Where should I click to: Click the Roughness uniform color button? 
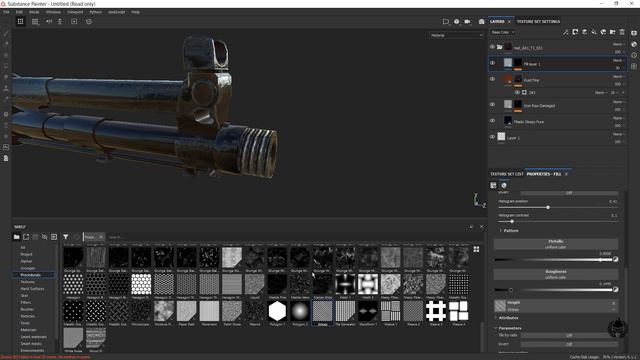coord(556,274)
